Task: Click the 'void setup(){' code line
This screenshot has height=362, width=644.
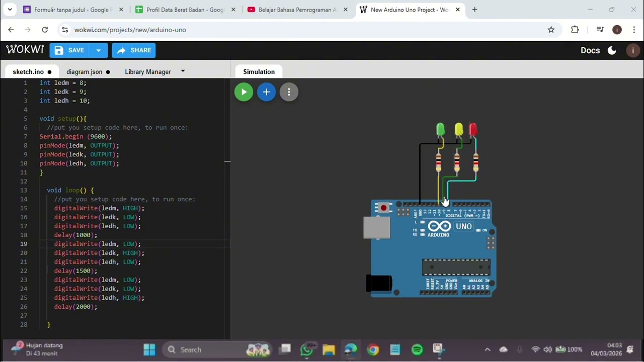Action: [63, 119]
